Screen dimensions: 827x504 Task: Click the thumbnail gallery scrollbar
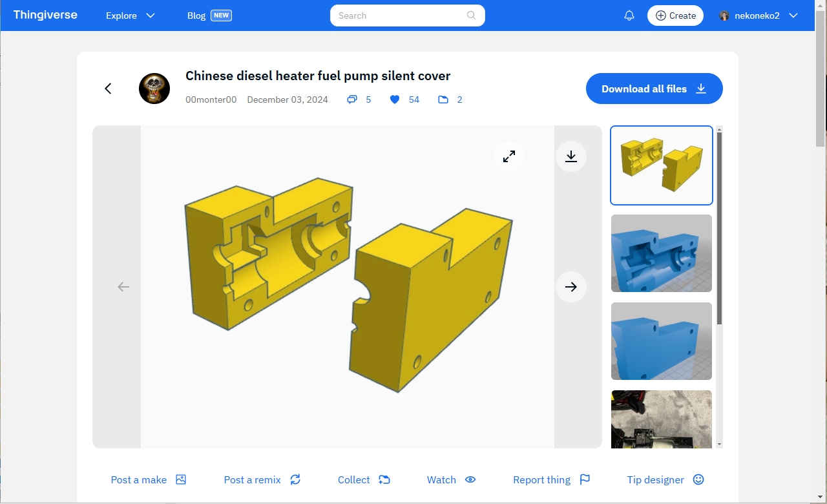pyautogui.click(x=719, y=226)
